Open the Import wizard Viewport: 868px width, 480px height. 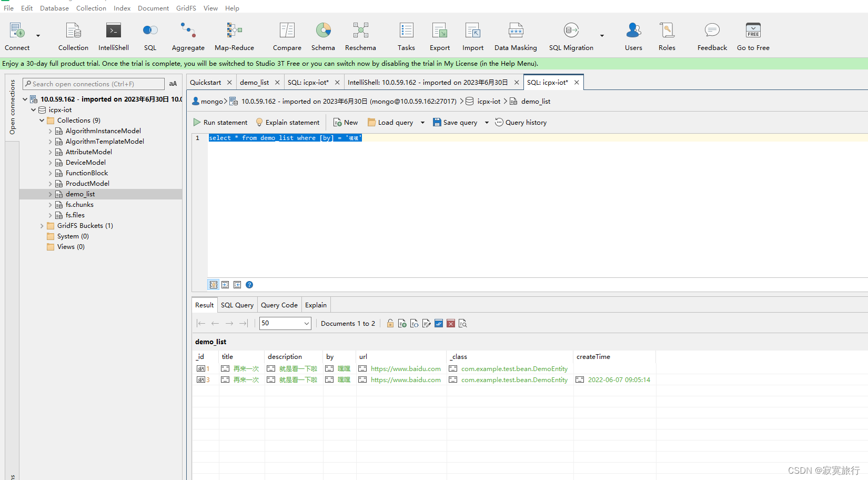coord(473,36)
